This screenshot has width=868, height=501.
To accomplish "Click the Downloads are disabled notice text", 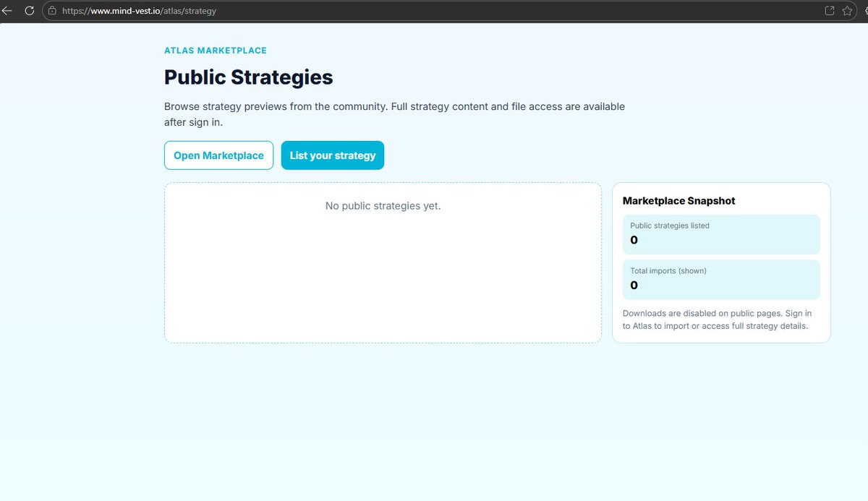I will click(717, 320).
